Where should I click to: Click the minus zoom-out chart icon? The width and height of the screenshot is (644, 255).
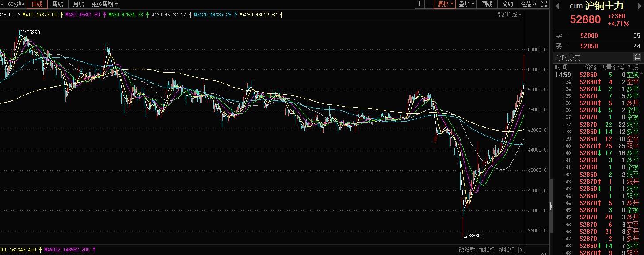click(x=429, y=4)
